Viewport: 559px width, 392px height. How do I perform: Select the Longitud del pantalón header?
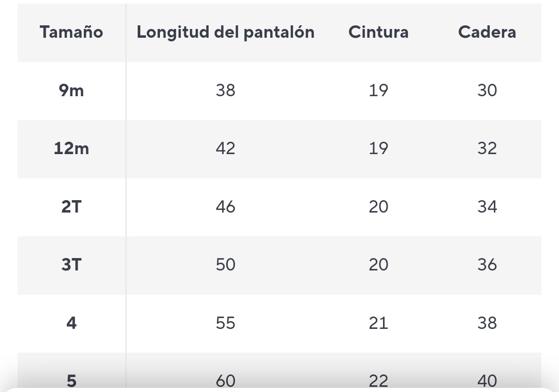(x=225, y=32)
